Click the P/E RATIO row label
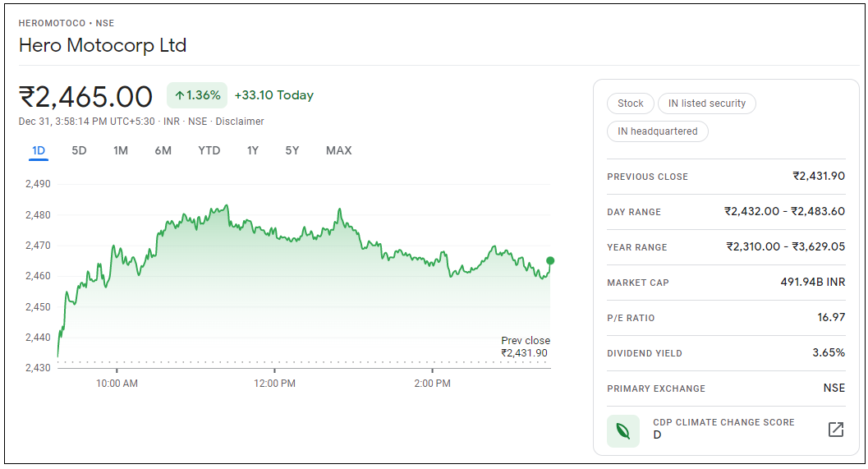The image size is (868, 469). coord(631,319)
